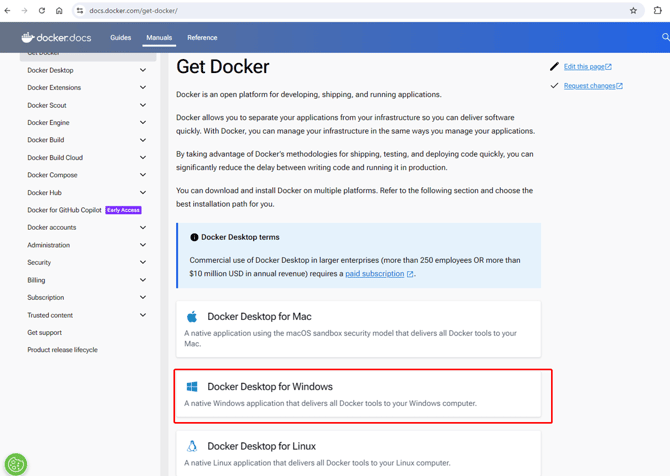Viewport: 670px width, 476px height.
Task: Open the Request changes link
Action: [x=590, y=86]
